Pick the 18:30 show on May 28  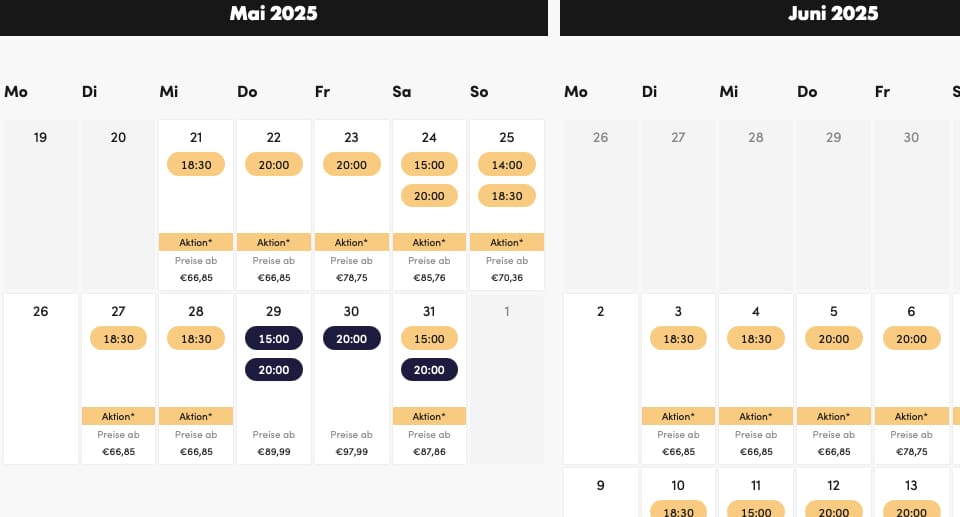[x=196, y=338]
